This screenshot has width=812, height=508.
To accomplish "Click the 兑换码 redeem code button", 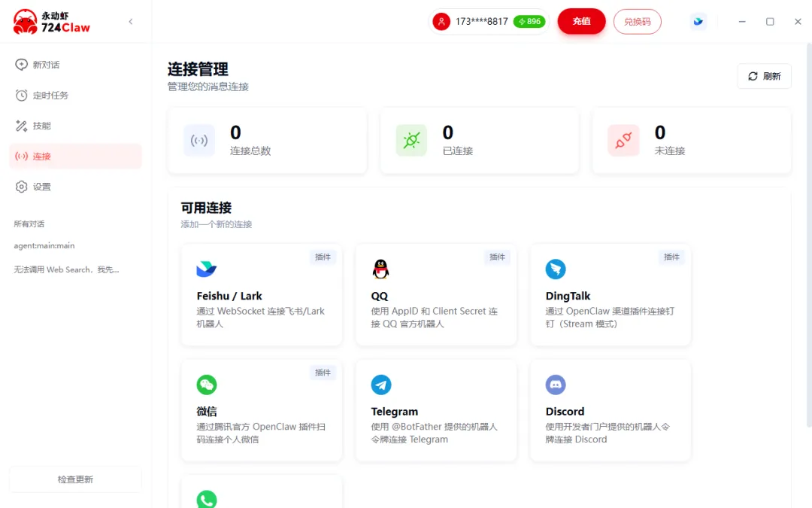I will (x=638, y=22).
